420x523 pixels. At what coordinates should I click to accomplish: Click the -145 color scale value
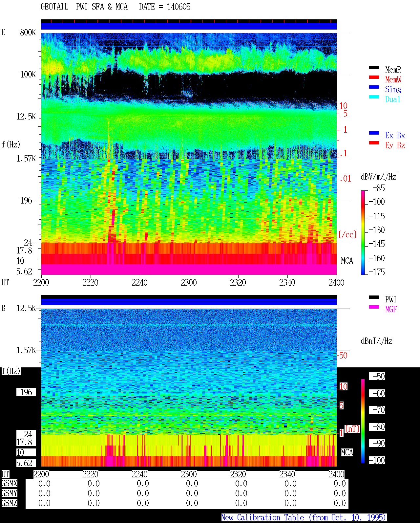(x=377, y=244)
